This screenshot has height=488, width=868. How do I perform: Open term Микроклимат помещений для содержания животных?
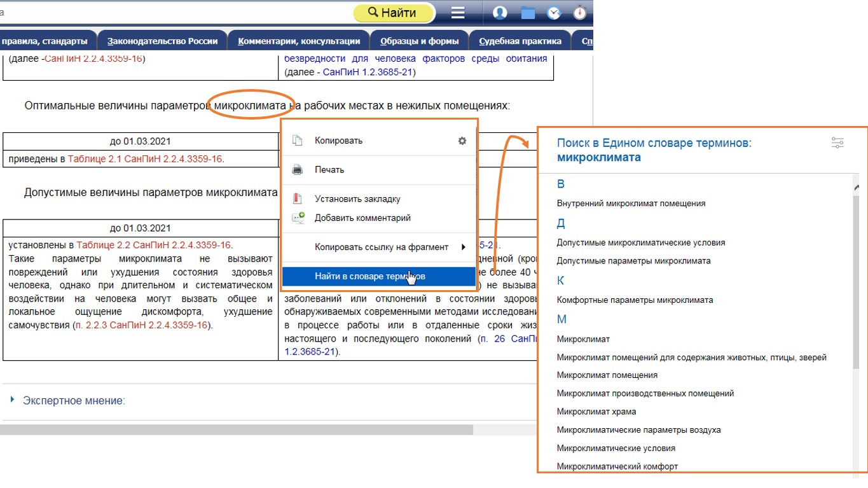[692, 358]
